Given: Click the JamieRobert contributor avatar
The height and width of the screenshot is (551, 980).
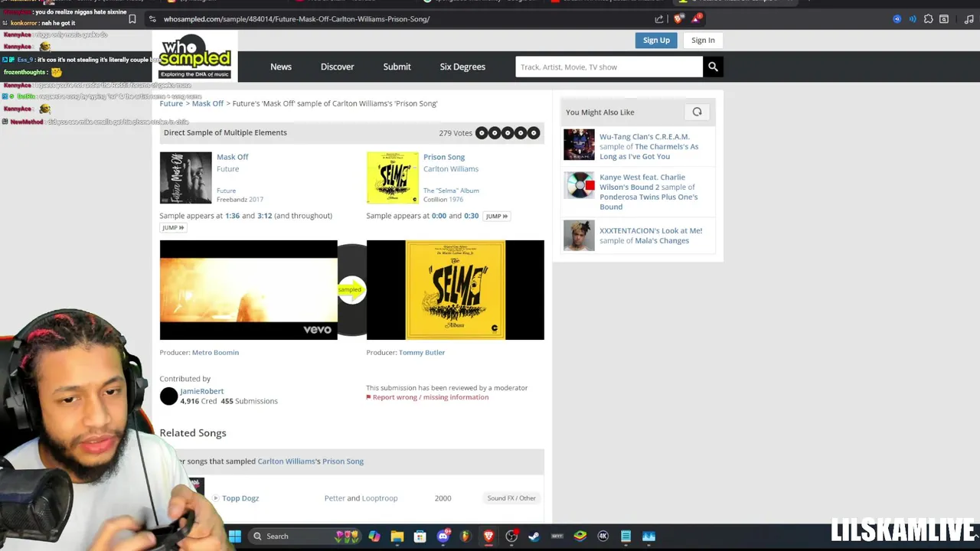Looking at the screenshot, I should [x=168, y=396].
